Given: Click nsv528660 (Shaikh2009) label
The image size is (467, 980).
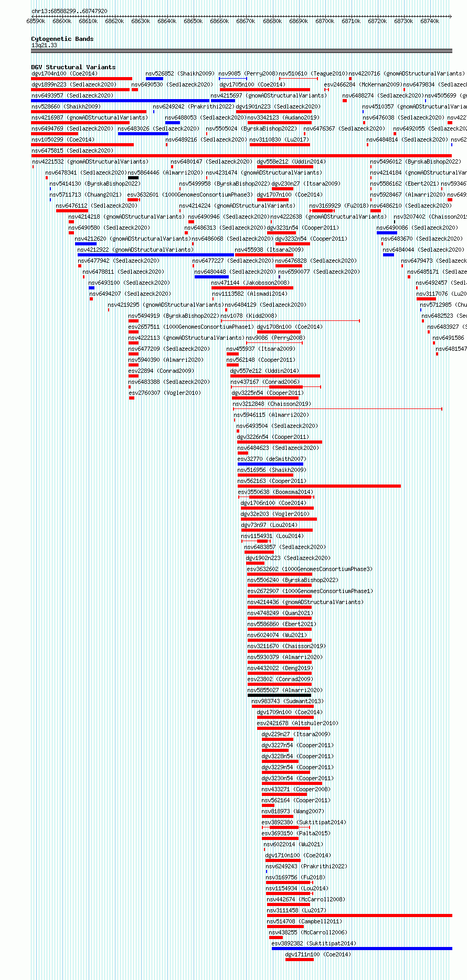Looking at the screenshot, I should click(66, 106).
